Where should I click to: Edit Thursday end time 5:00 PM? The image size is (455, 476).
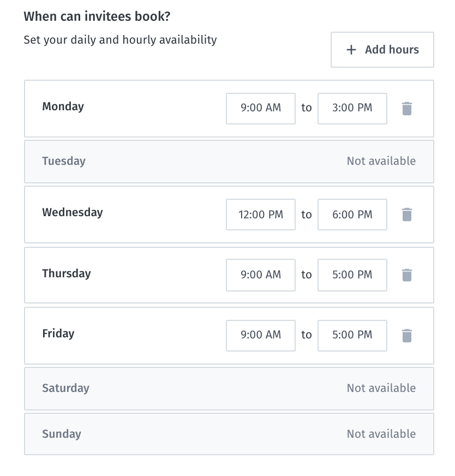pyautogui.click(x=352, y=275)
